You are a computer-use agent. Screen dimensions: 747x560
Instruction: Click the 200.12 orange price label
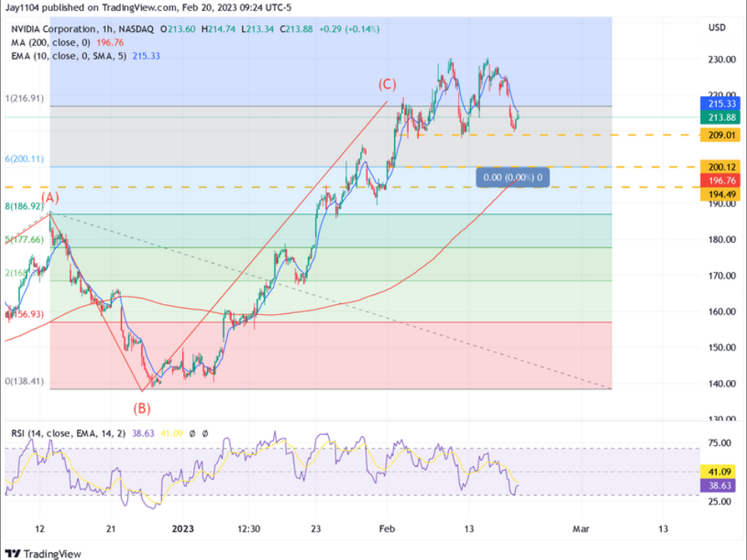point(720,167)
